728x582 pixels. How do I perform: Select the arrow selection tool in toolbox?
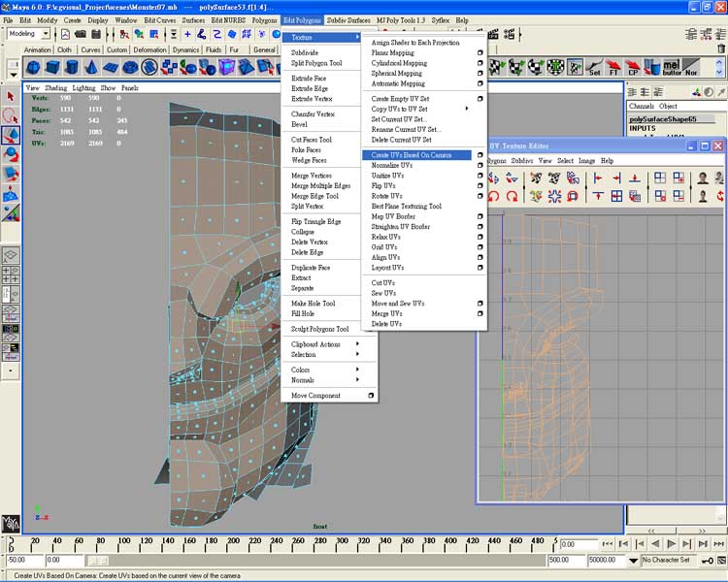[x=11, y=97]
